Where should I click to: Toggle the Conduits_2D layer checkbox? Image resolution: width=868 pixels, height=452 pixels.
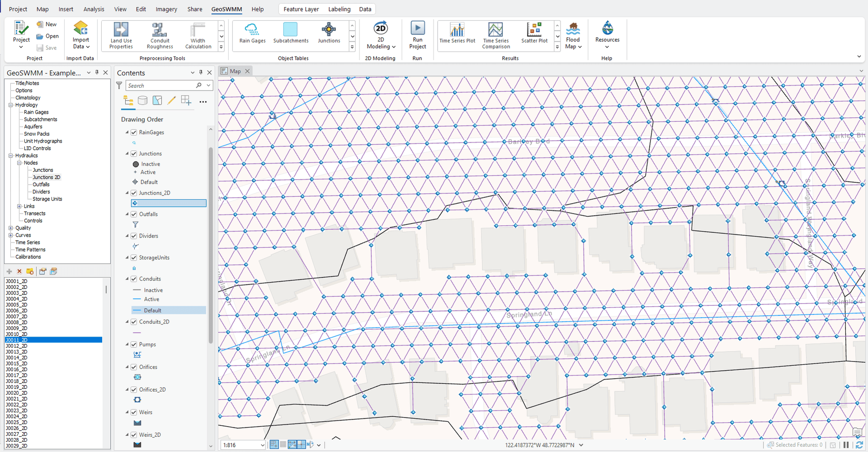click(x=134, y=322)
